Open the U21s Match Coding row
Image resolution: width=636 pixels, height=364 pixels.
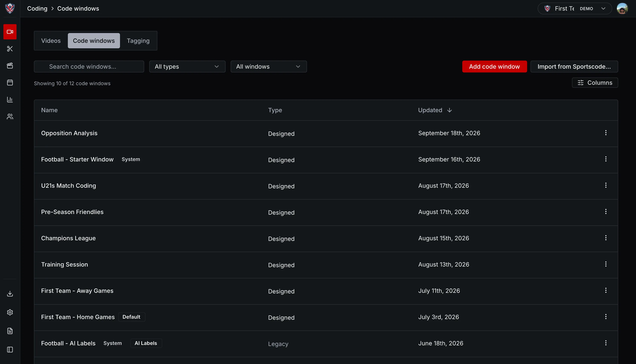[x=326, y=186]
